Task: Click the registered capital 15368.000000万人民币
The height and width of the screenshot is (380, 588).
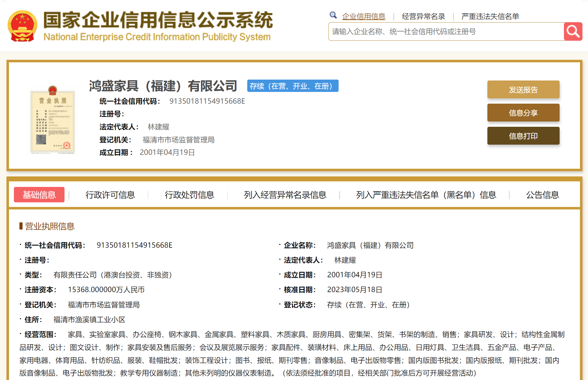Action: coord(106,290)
